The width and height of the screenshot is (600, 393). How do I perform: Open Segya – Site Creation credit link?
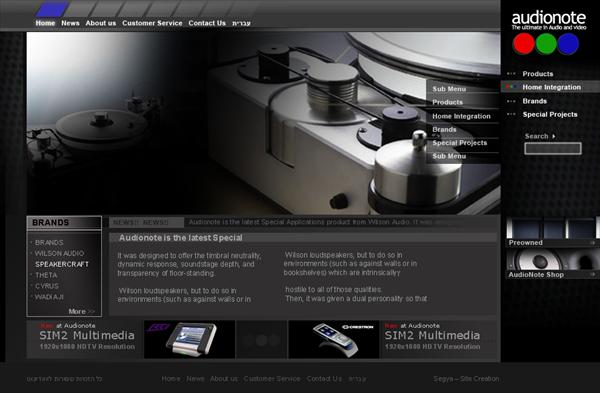pos(466,379)
